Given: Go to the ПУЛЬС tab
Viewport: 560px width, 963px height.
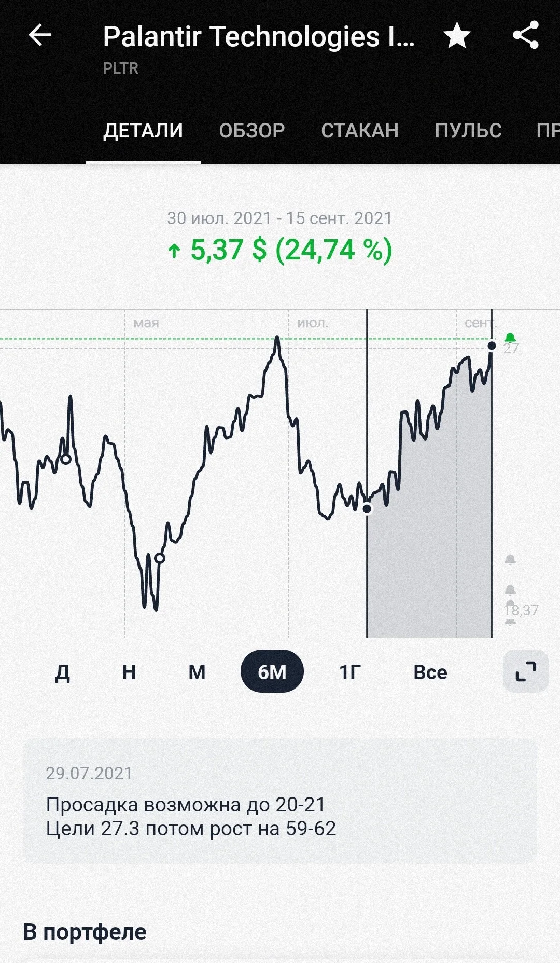Looking at the screenshot, I should (x=468, y=131).
